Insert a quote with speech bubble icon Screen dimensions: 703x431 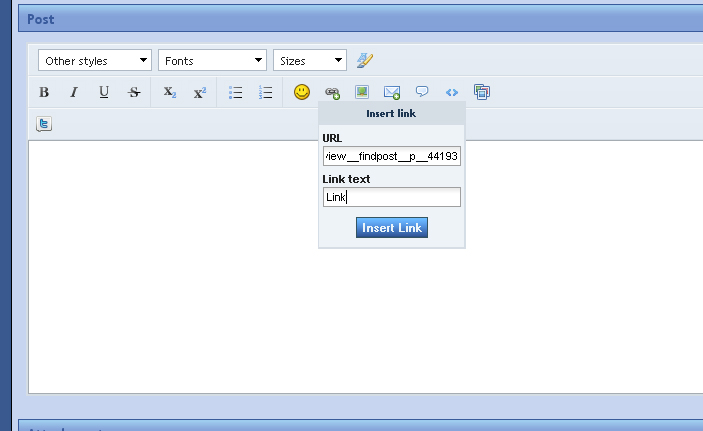[x=422, y=92]
